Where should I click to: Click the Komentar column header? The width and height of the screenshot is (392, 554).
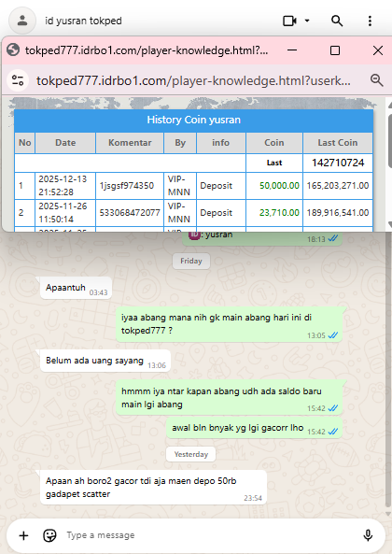(x=130, y=143)
